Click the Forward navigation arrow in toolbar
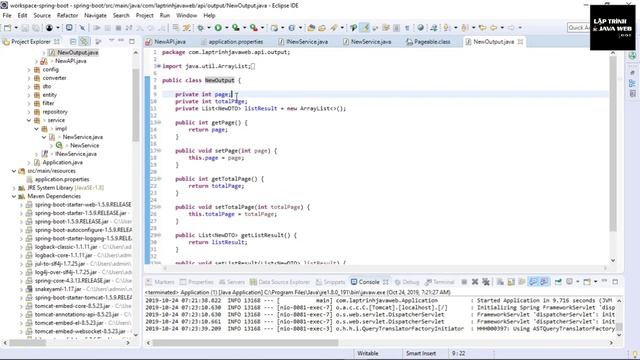The height and width of the screenshot is (360, 640). 511,28
